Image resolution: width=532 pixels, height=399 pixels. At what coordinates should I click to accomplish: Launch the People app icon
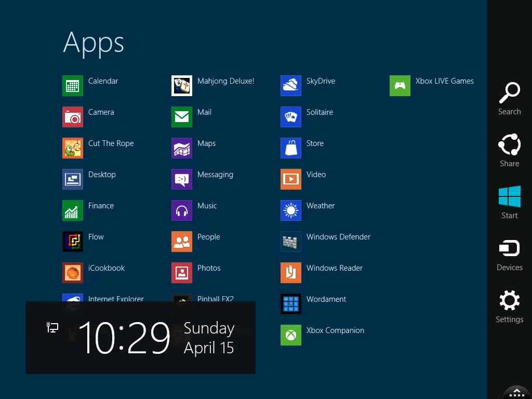tap(182, 242)
